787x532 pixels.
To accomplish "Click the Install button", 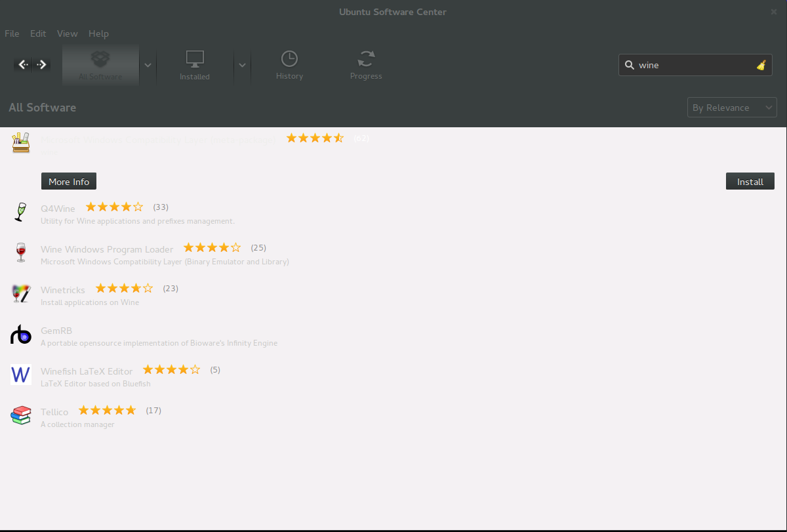I will tap(750, 182).
